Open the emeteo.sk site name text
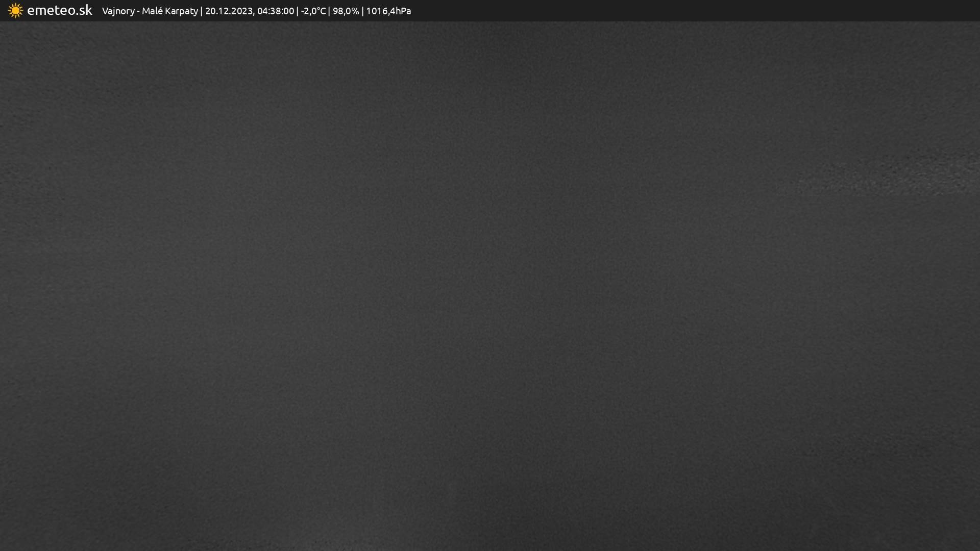980x551 pixels. pyautogui.click(x=59, y=10)
